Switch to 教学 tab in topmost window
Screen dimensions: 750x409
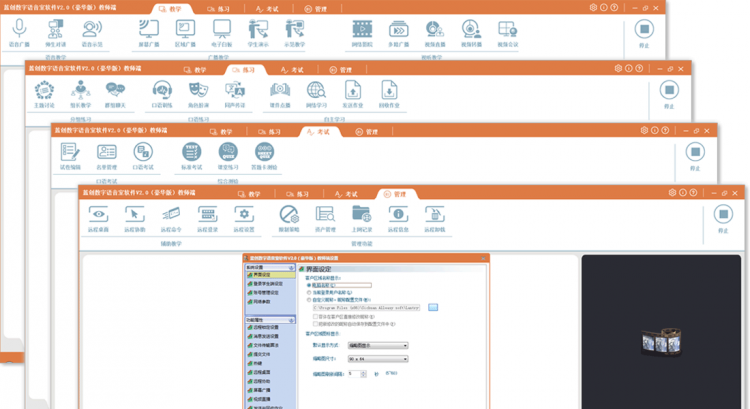[x=175, y=8]
